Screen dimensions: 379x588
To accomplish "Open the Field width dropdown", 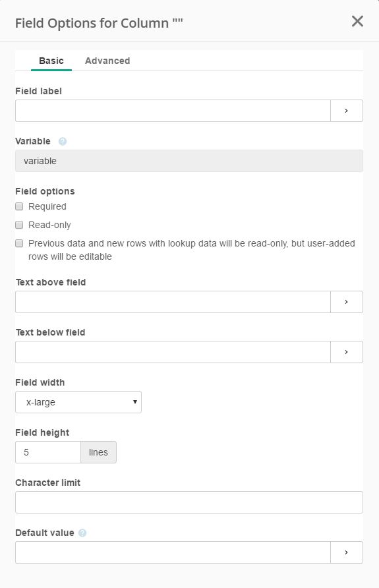I will [78, 402].
